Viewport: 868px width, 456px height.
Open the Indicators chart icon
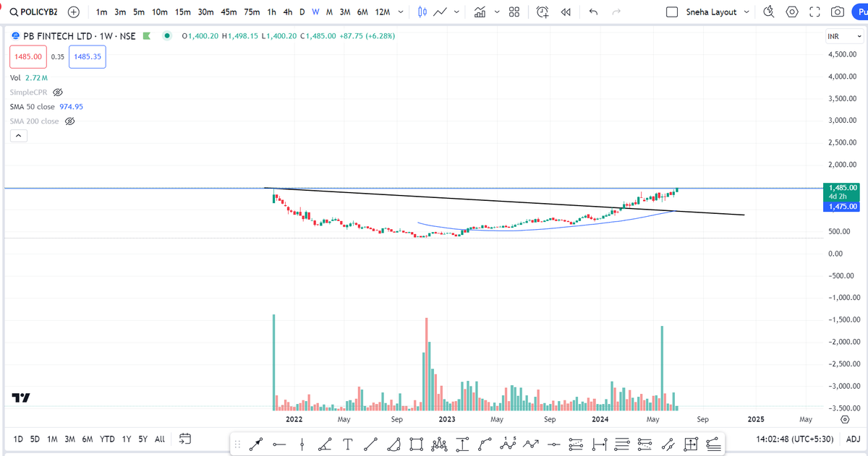click(480, 12)
